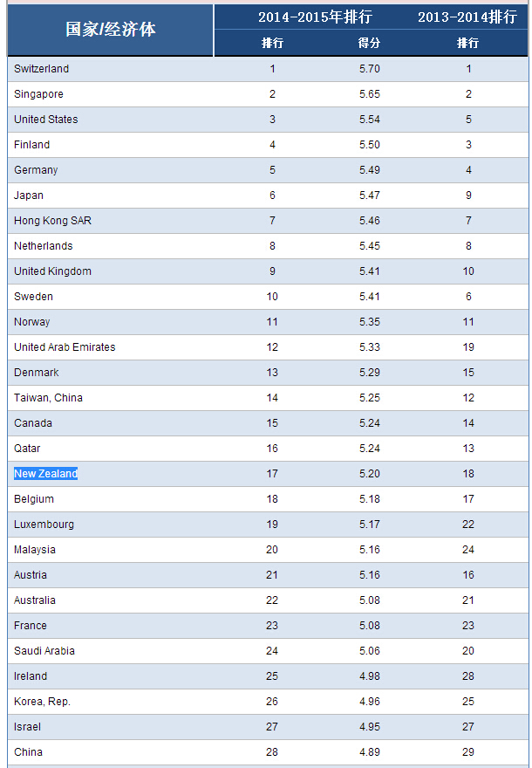The image size is (532, 768).
Task: Click Luxembourg's score of 5.17
Action: point(370,525)
